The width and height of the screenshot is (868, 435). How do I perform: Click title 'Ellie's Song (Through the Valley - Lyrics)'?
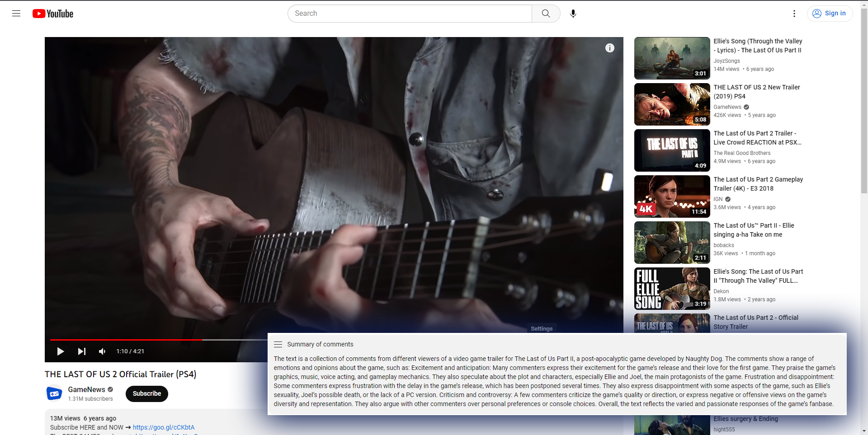pos(758,46)
